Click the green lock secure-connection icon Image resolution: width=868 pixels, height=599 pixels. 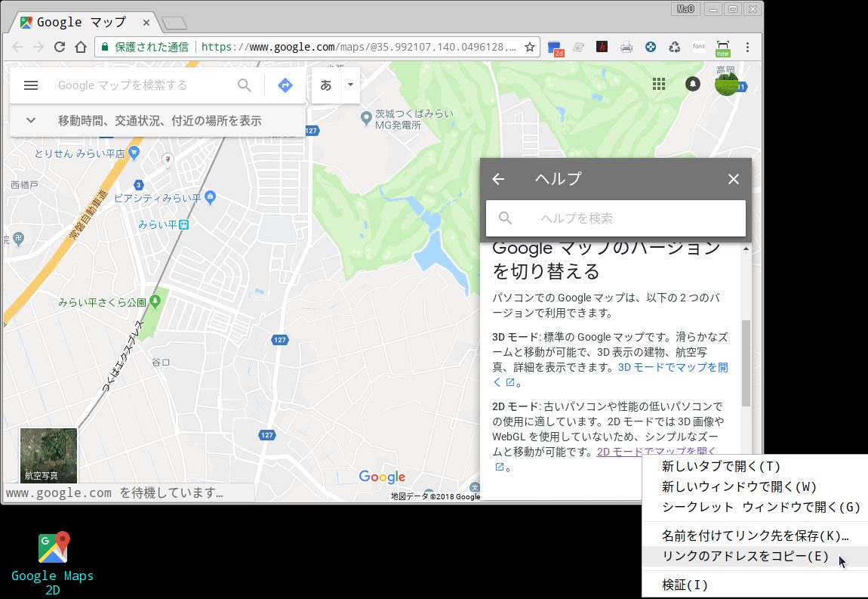104,47
